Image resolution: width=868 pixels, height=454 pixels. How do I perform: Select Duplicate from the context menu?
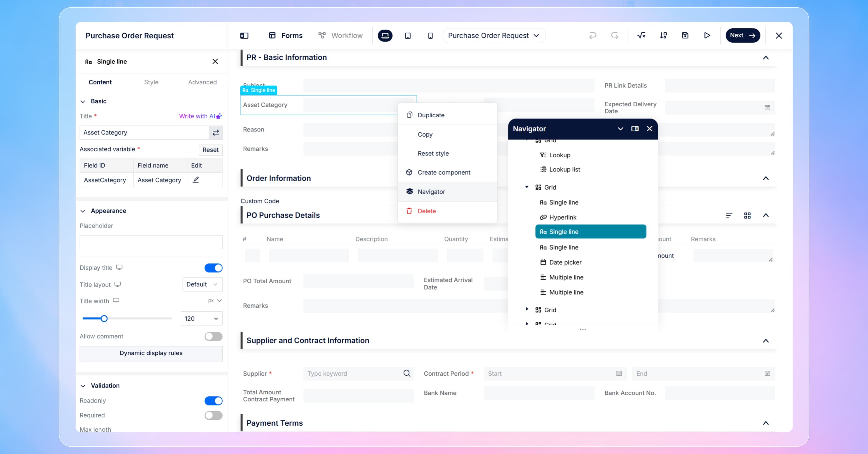click(x=431, y=115)
